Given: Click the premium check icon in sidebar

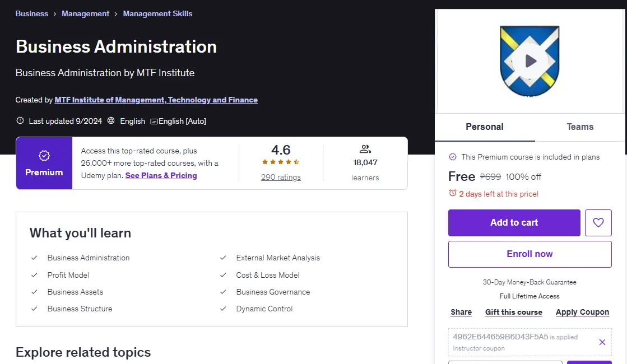Looking at the screenshot, I should coord(453,157).
